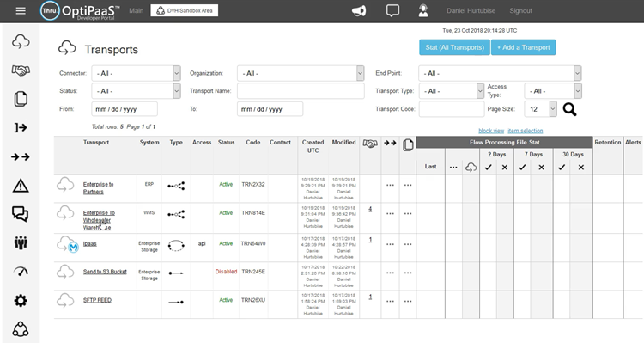The width and height of the screenshot is (644, 343).
Task: Click the Last column header
Action: click(x=430, y=167)
